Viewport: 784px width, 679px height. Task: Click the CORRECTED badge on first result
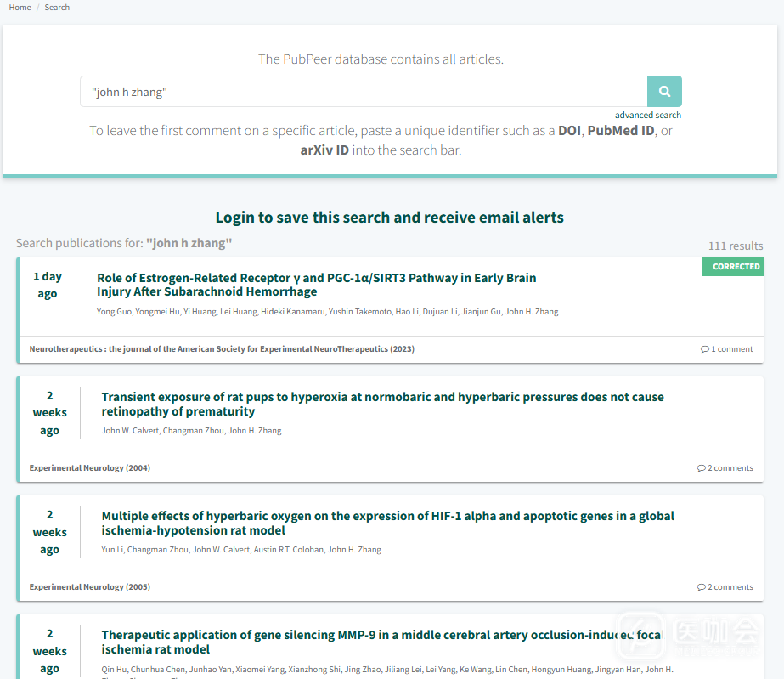735,267
